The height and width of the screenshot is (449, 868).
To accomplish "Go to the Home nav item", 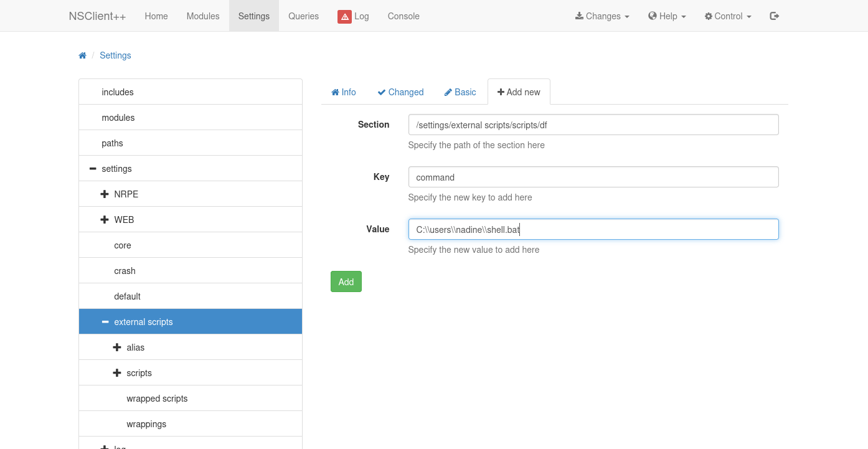I will click(x=156, y=16).
